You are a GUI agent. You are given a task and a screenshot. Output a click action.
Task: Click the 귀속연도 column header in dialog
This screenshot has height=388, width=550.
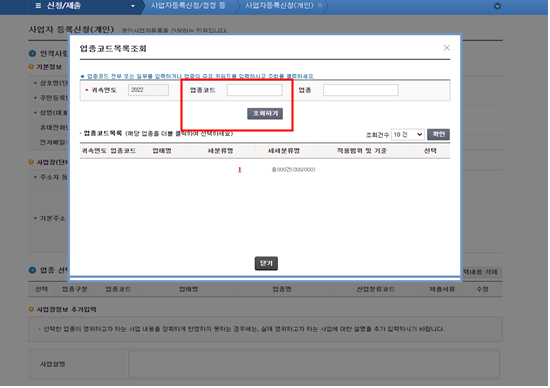tap(94, 151)
